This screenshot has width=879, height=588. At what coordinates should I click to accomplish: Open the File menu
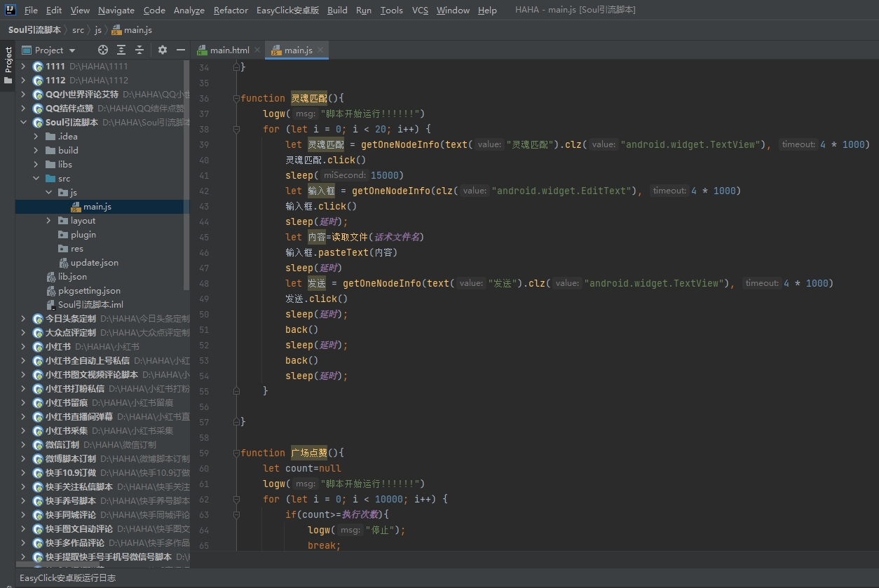pos(31,10)
